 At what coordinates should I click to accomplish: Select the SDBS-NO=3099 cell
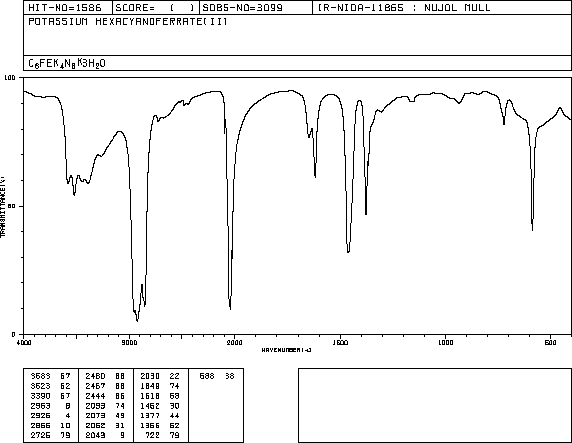pyautogui.click(x=256, y=8)
